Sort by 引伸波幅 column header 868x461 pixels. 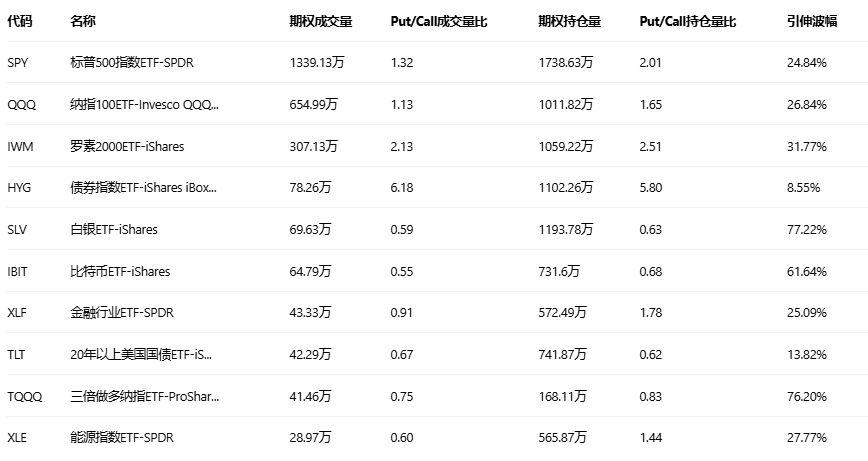[806, 21]
